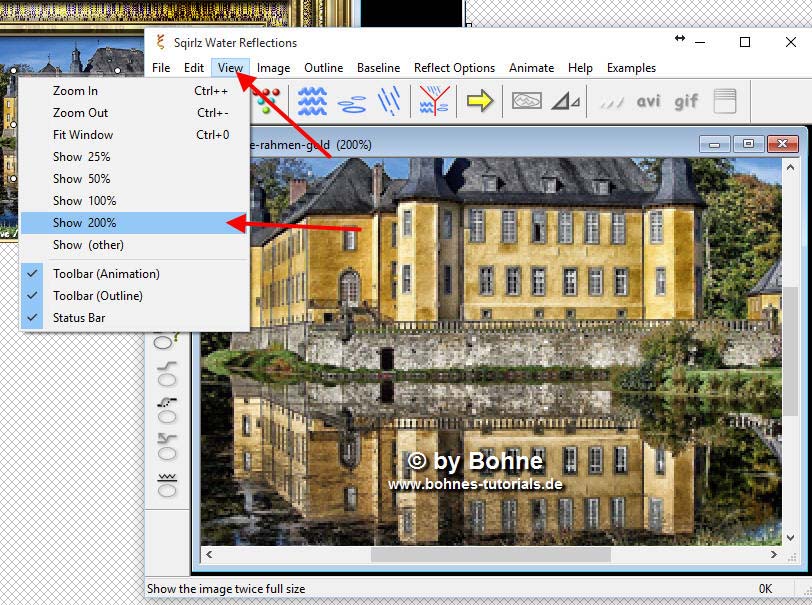Expand the Animate menu
This screenshot has height=605, width=812.
[531, 68]
